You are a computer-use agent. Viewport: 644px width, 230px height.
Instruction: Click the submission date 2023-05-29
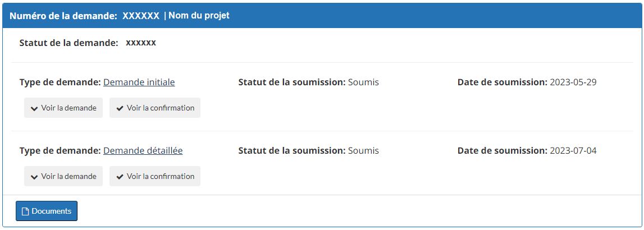(573, 82)
